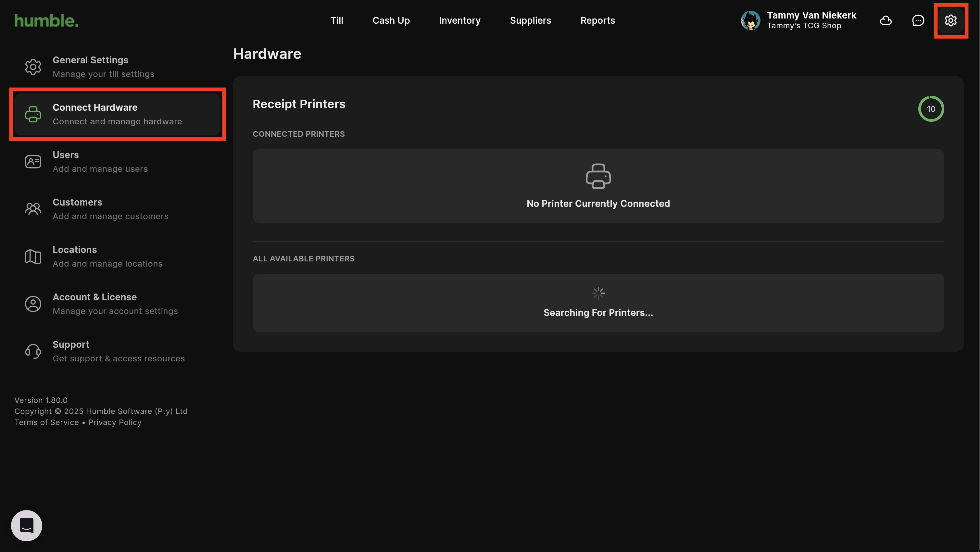Click the Customers group icon
The height and width of the screenshot is (552, 980).
pos(33,209)
